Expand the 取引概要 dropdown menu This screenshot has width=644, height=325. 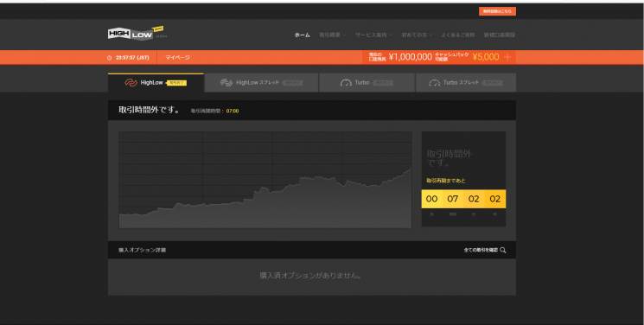point(333,35)
